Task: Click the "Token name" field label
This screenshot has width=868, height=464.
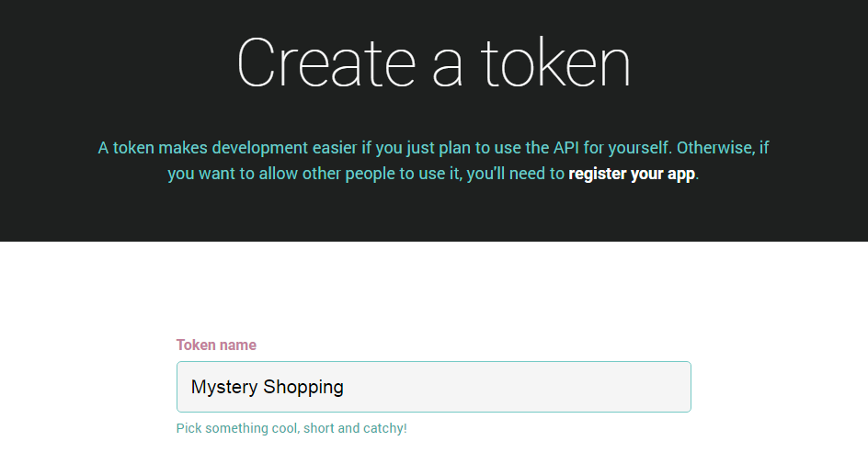Action: pos(216,345)
